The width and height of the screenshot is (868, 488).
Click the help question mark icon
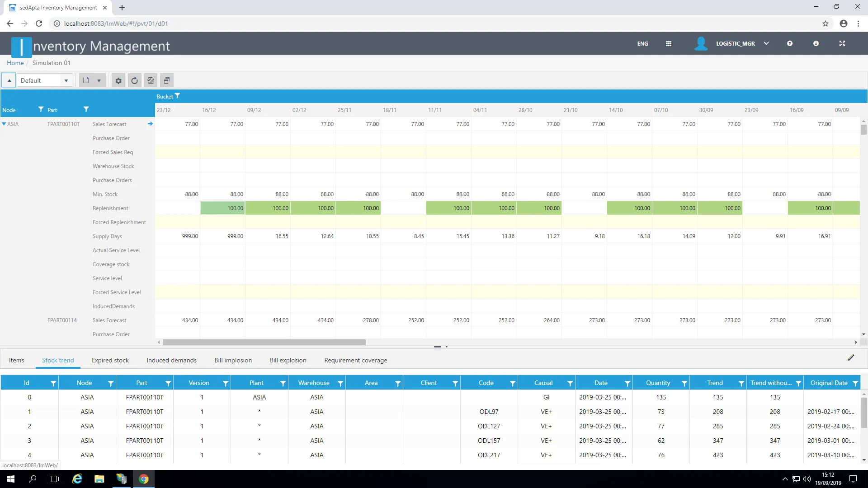click(x=790, y=43)
